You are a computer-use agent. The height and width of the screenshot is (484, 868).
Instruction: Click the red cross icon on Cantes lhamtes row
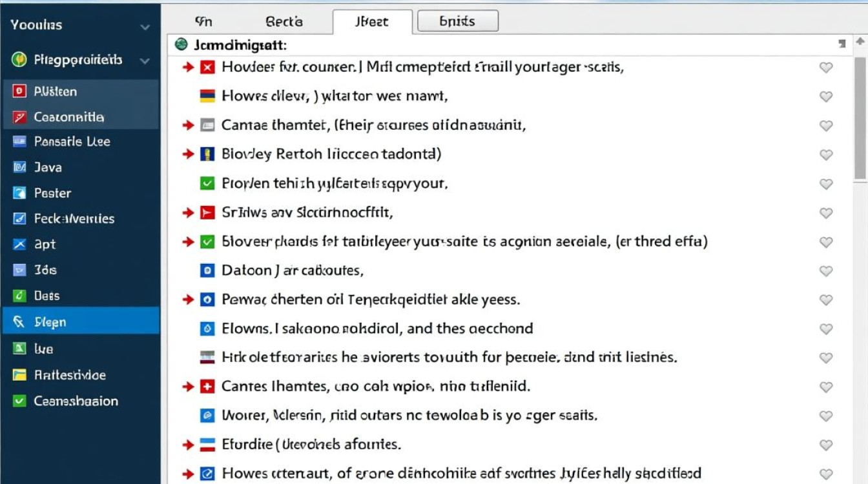point(207,387)
